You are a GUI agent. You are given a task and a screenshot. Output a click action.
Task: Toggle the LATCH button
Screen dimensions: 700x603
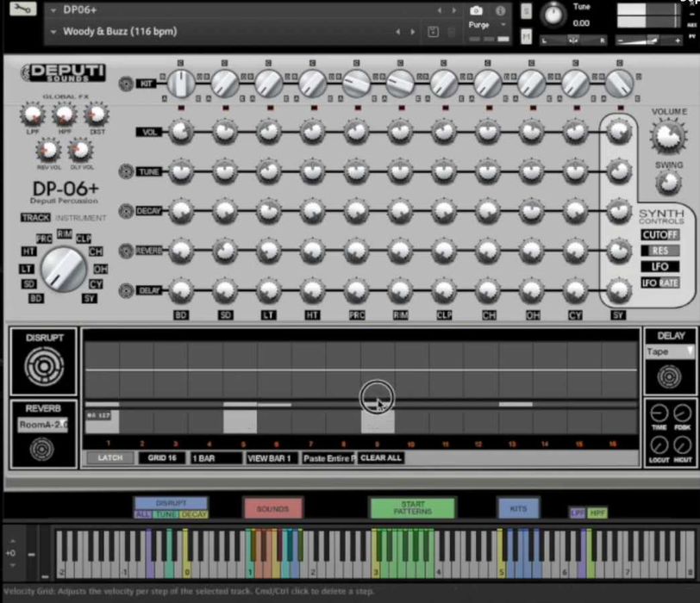pyautogui.click(x=110, y=457)
